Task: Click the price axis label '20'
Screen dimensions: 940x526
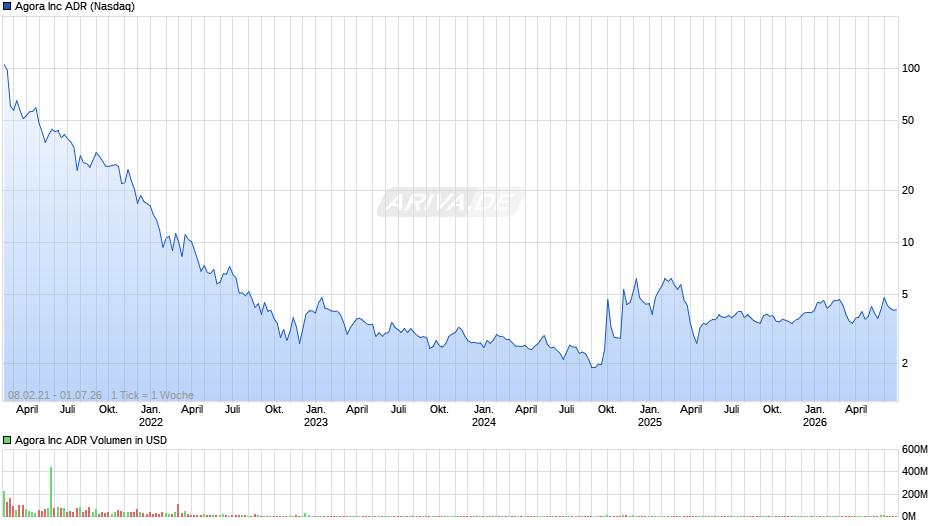Action: (908, 190)
